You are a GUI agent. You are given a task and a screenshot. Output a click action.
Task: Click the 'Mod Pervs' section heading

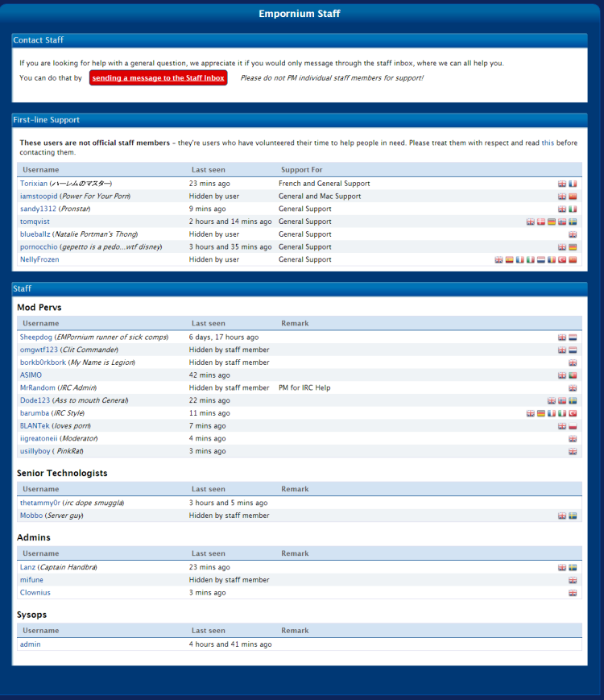tap(39, 307)
